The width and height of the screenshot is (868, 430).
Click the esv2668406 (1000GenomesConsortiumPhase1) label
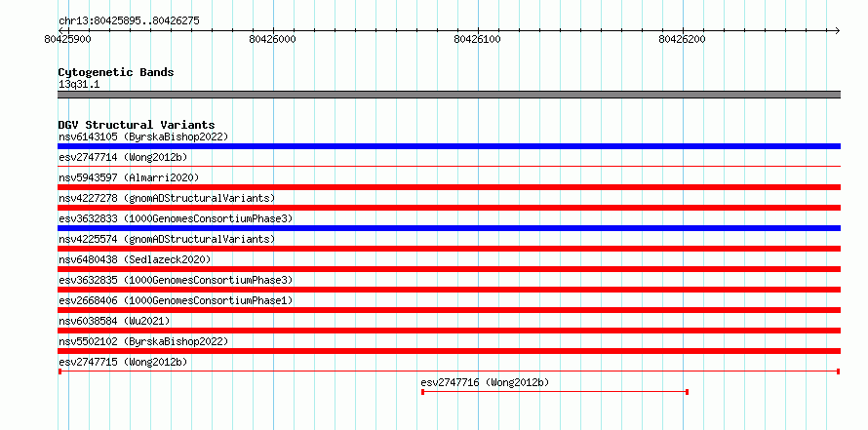tap(176, 300)
